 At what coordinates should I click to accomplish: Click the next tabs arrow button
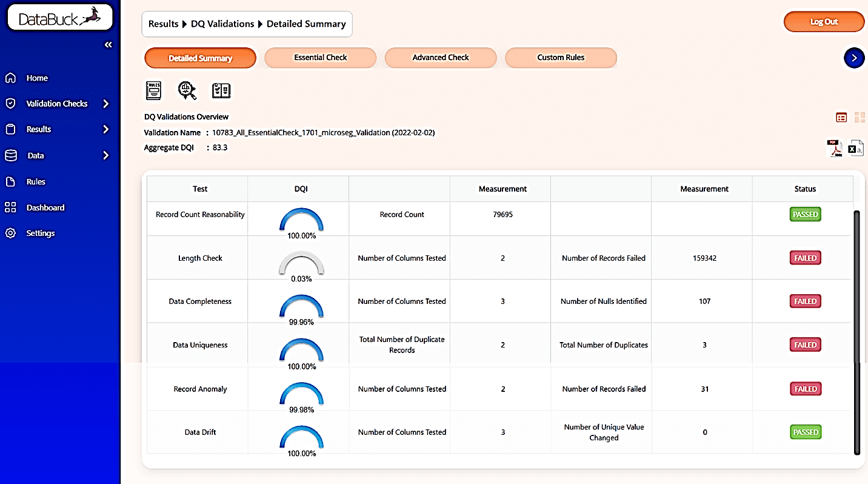854,58
